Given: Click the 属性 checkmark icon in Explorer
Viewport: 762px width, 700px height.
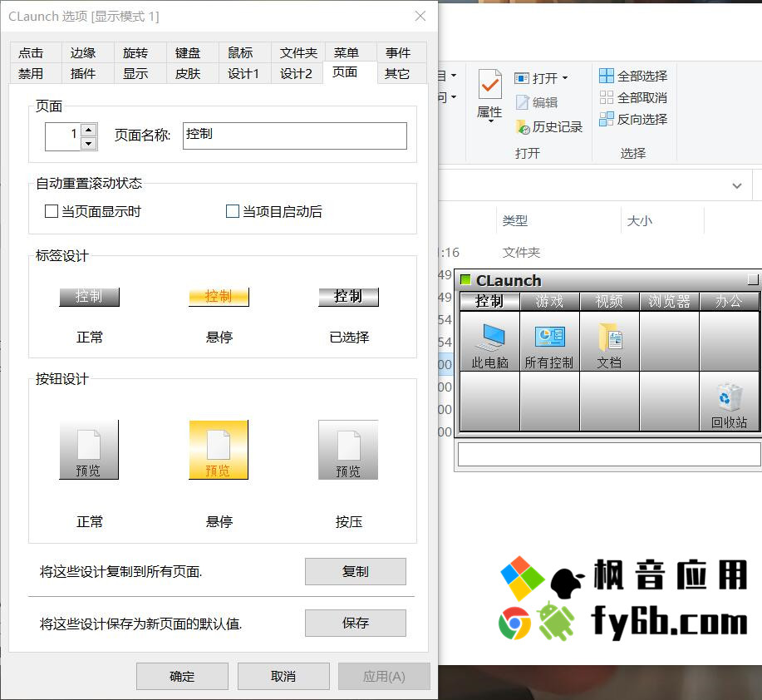Looking at the screenshot, I should pyautogui.click(x=490, y=85).
